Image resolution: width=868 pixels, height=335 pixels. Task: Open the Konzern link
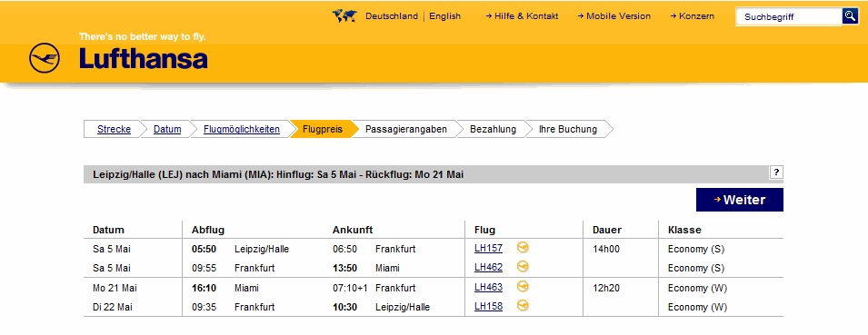(x=692, y=16)
